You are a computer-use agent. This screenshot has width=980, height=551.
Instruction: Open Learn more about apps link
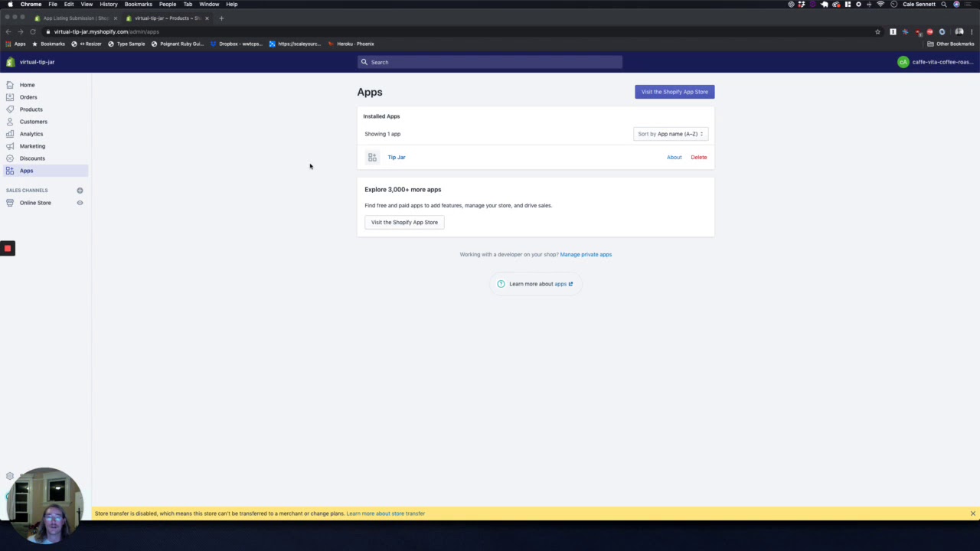point(563,284)
